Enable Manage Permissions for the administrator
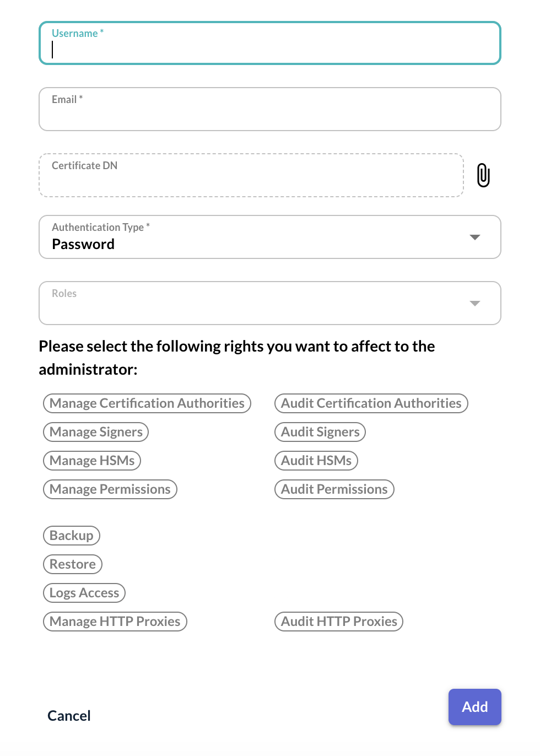The width and height of the screenshot is (540, 756). (110, 489)
